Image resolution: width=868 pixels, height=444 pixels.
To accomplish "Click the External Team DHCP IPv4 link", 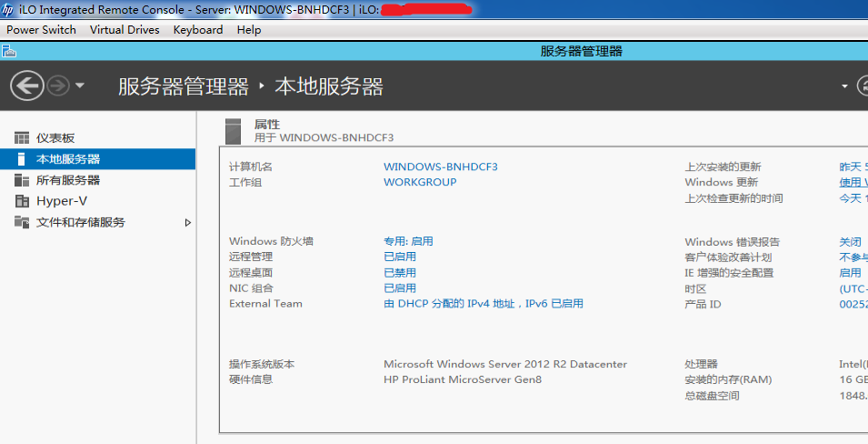I will (484, 304).
